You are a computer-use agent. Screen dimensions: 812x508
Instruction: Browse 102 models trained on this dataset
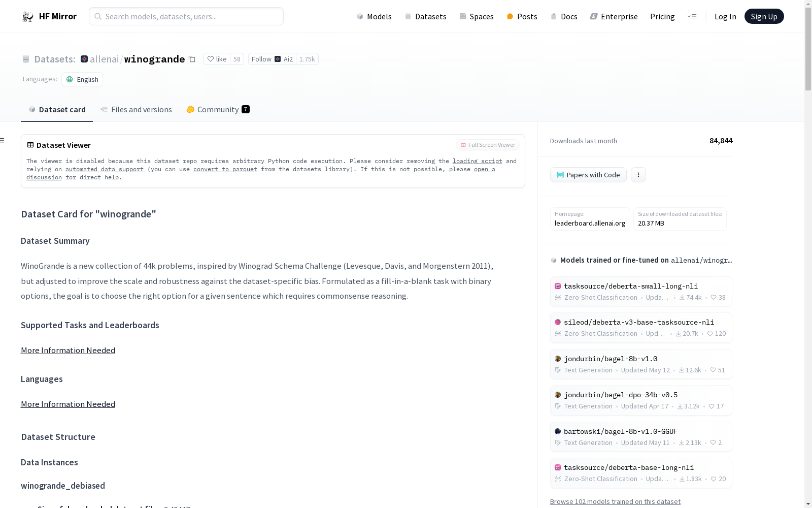[x=615, y=501]
